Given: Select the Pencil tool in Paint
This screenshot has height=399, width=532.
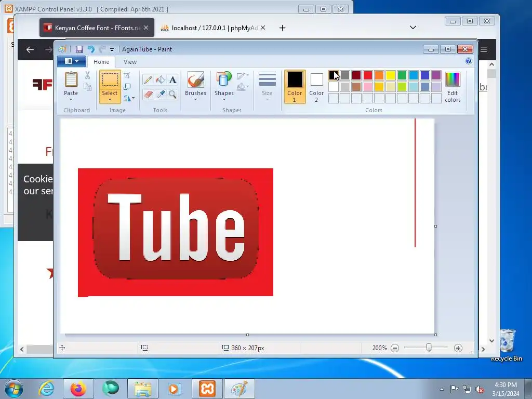Looking at the screenshot, I should (148, 79).
